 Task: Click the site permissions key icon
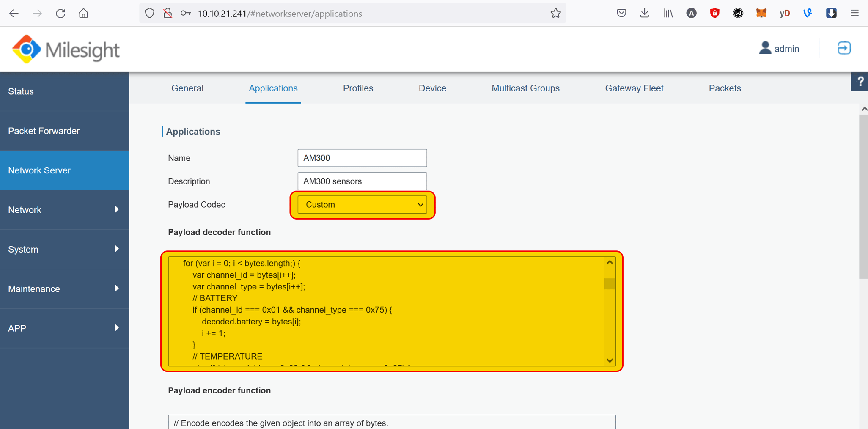185,13
